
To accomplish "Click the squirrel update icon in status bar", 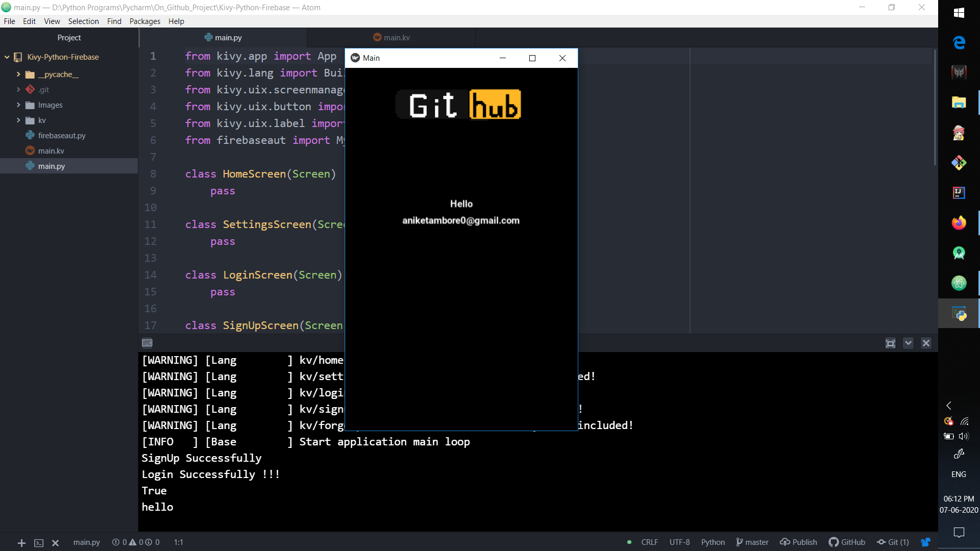I will [x=925, y=542].
